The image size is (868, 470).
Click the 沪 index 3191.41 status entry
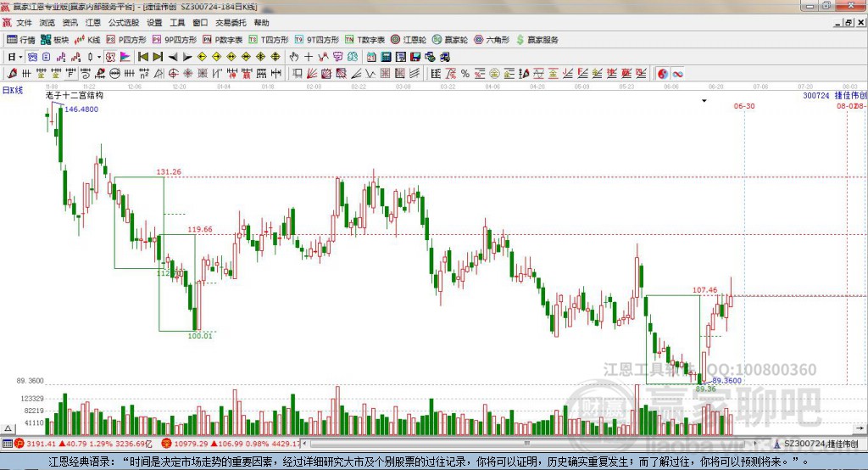[x=83, y=444]
